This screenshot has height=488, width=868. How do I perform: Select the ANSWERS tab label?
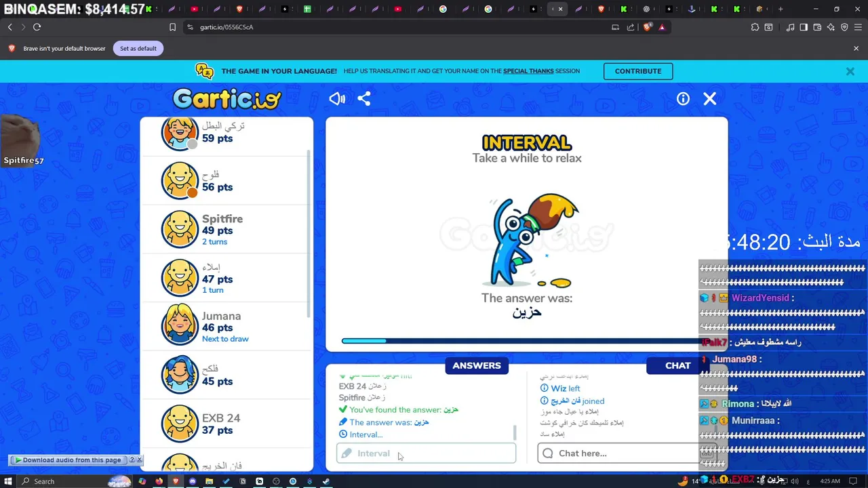[x=477, y=365]
